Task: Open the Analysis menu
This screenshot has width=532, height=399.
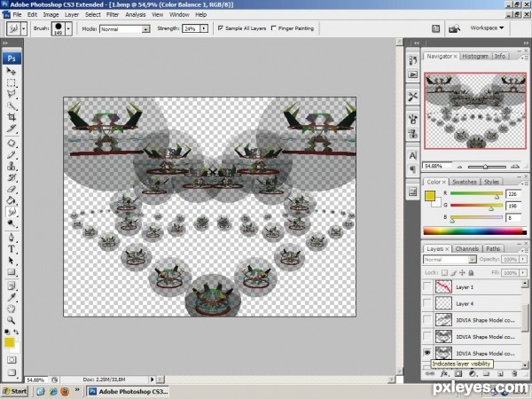Action: 136,14
